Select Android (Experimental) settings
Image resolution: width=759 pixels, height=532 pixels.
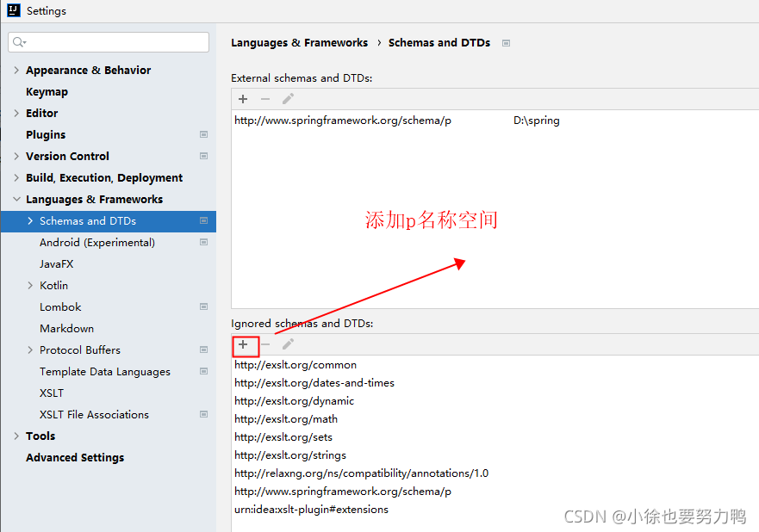(97, 242)
